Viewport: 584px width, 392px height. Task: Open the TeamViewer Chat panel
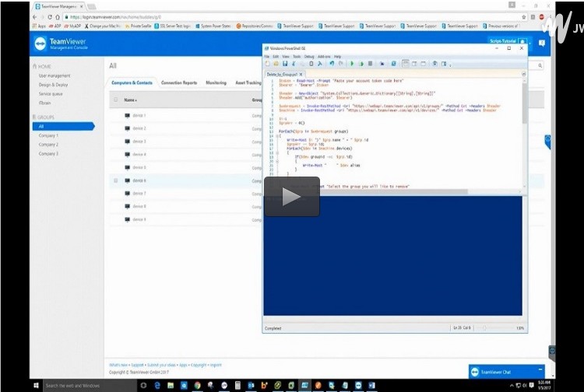tap(507, 372)
